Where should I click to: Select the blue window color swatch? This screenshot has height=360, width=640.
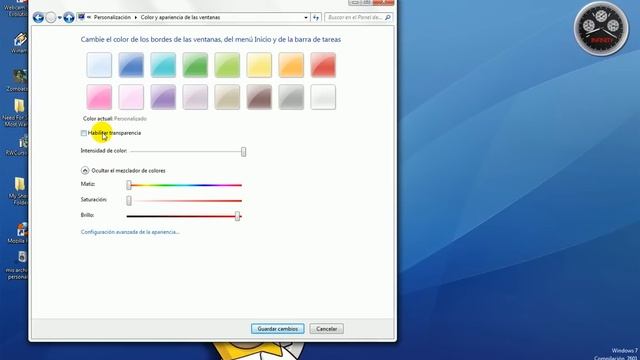(x=131, y=65)
